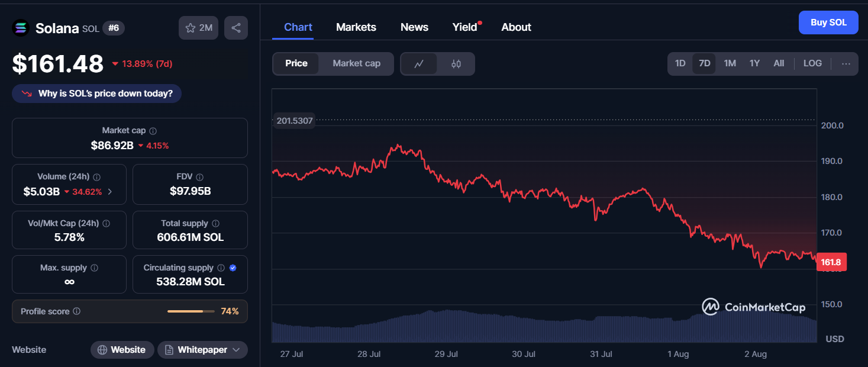Switch chart to candlestick view icon
This screenshot has height=367, width=868.
(x=456, y=64)
